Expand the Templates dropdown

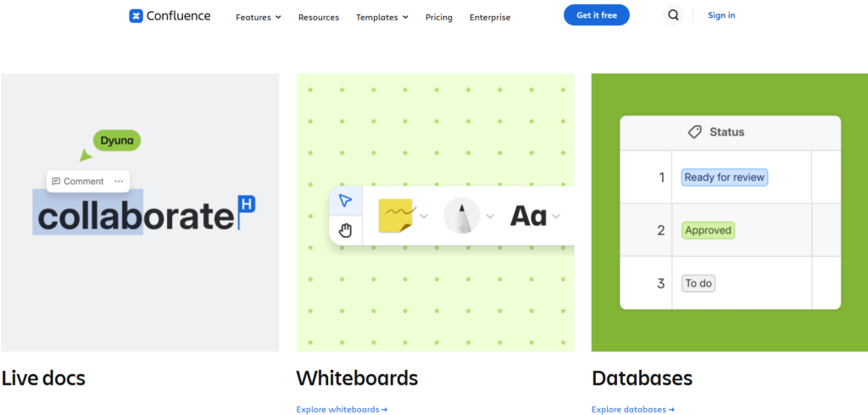click(382, 17)
